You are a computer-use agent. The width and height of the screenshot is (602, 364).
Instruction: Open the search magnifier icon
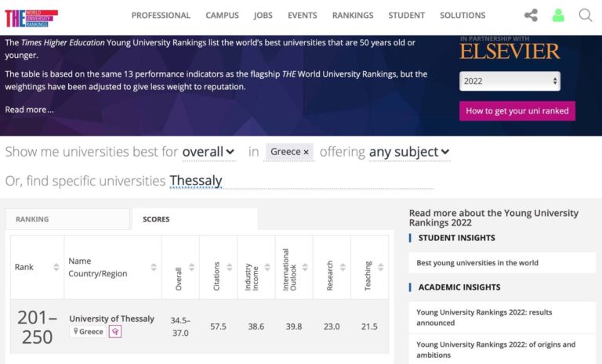pos(586,16)
